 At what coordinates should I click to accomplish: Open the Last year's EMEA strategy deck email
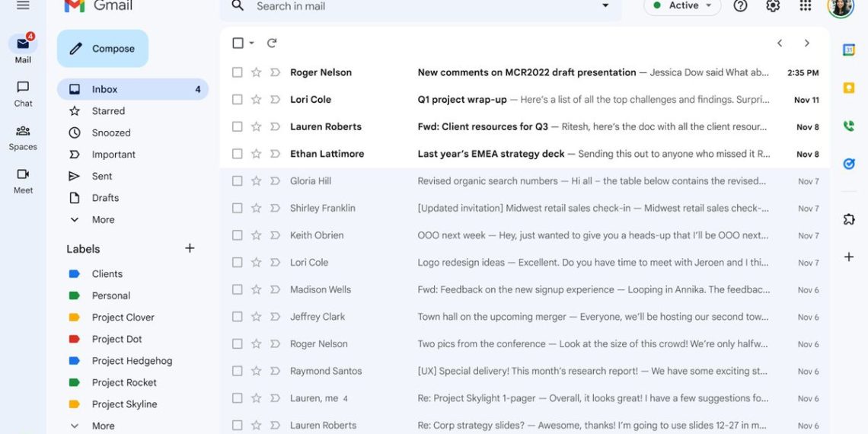click(525, 154)
